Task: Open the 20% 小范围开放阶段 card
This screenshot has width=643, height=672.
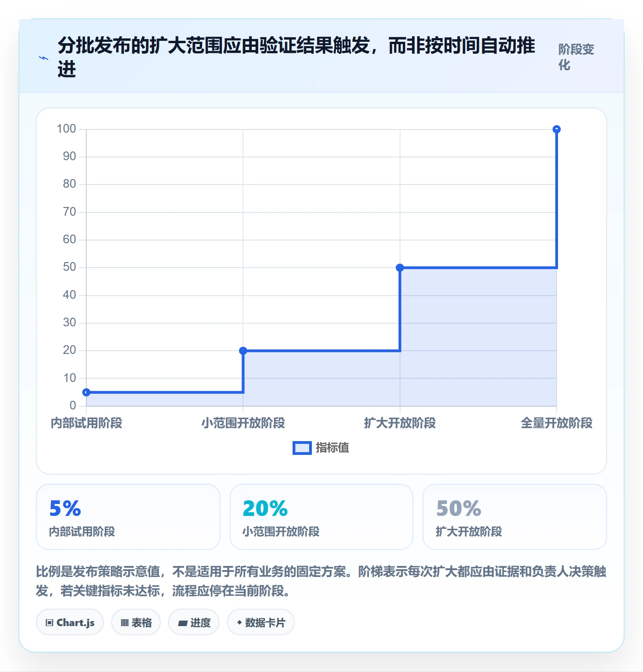Action: (x=321, y=517)
